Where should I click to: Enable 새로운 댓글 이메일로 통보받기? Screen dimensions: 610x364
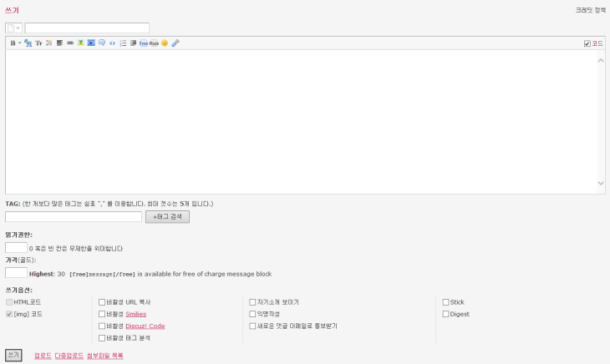pyautogui.click(x=252, y=326)
